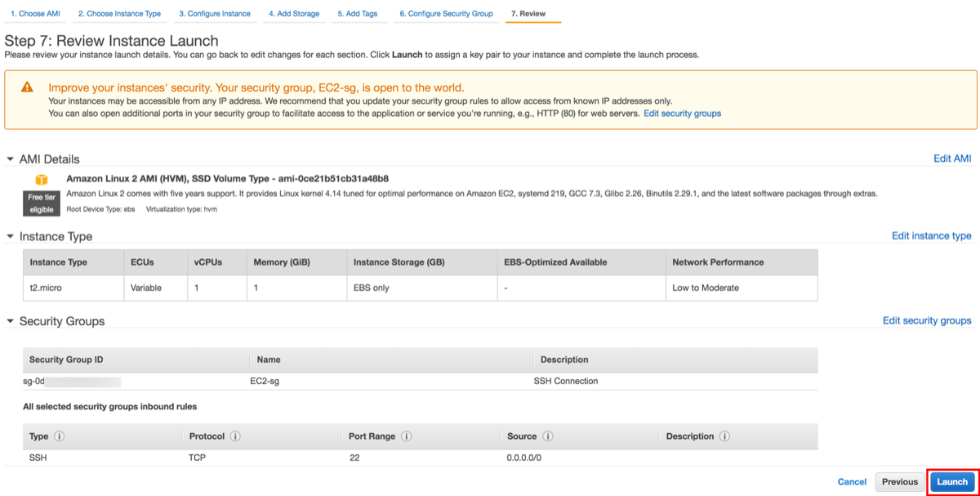
Task: Open the 4. Add Storage tab
Action: click(x=294, y=14)
